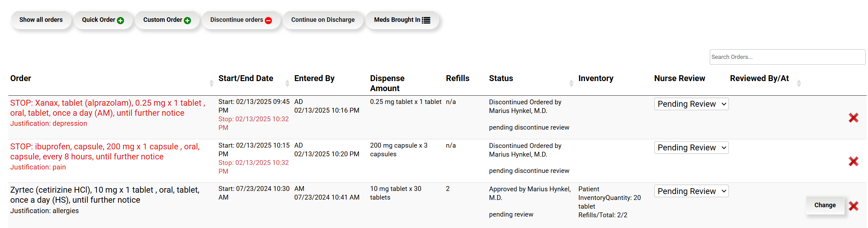This screenshot has height=228, width=868.
Task: Open Meds Brought In list
Action: tap(402, 20)
